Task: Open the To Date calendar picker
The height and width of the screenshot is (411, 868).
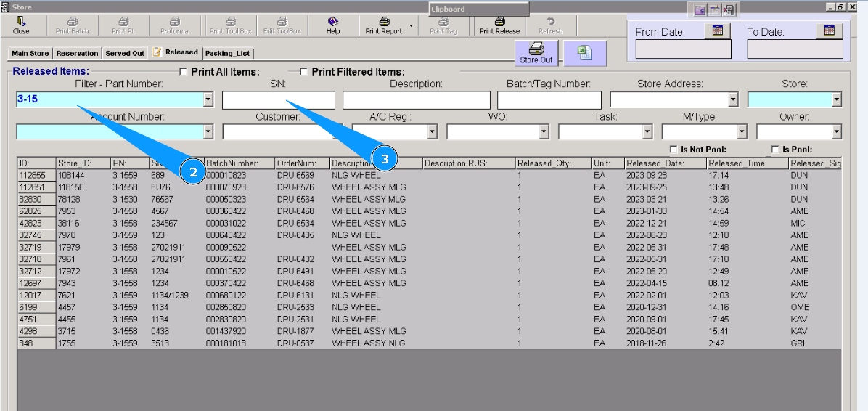Action: 830,31
